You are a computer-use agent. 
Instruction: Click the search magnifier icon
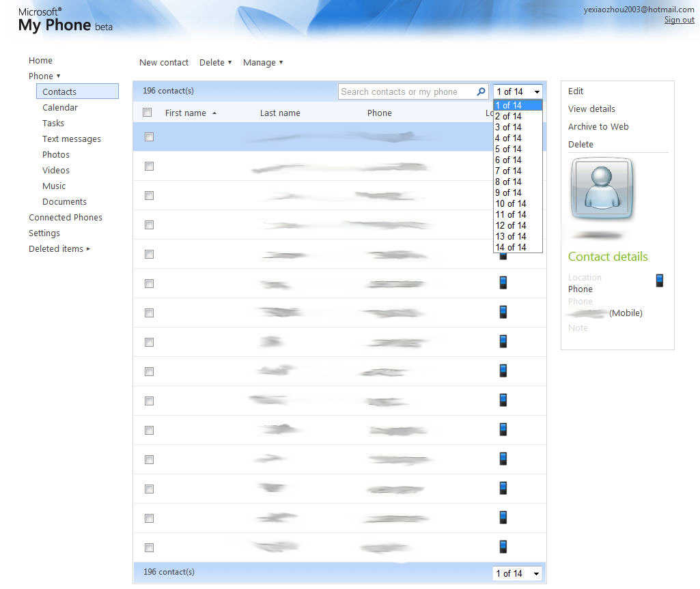tap(481, 91)
